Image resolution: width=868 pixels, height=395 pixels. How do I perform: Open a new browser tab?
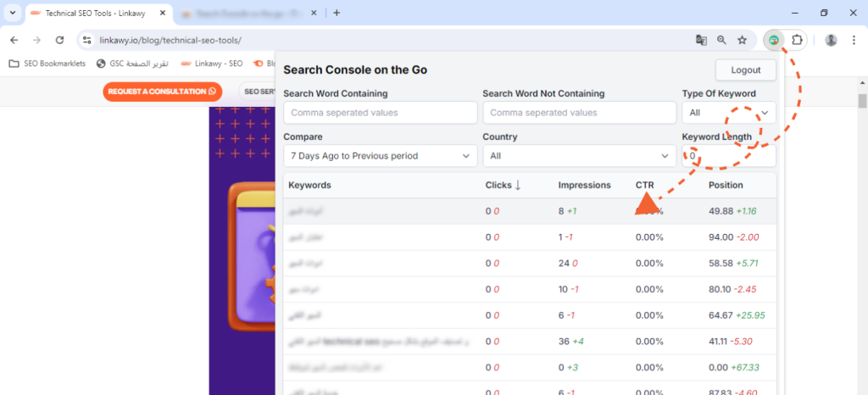pyautogui.click(x=337, y=13)
